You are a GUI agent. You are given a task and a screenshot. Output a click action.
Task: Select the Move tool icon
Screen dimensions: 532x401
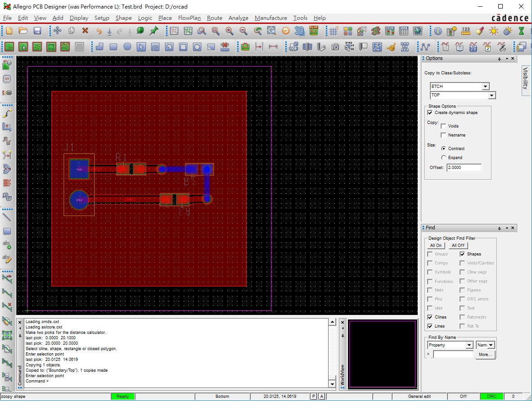(57, 31)
